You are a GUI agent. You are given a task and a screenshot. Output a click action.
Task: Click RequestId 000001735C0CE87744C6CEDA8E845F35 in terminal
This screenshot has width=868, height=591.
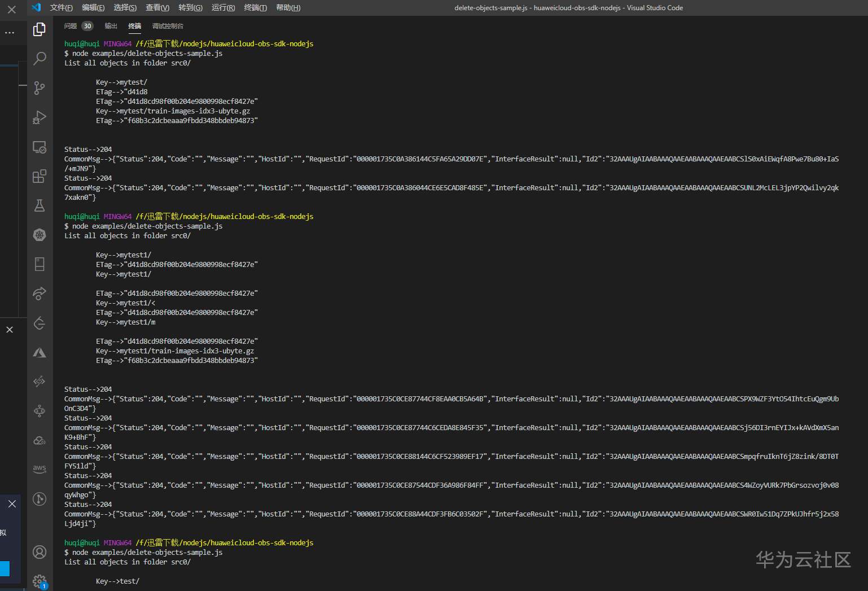pos(421,428)
